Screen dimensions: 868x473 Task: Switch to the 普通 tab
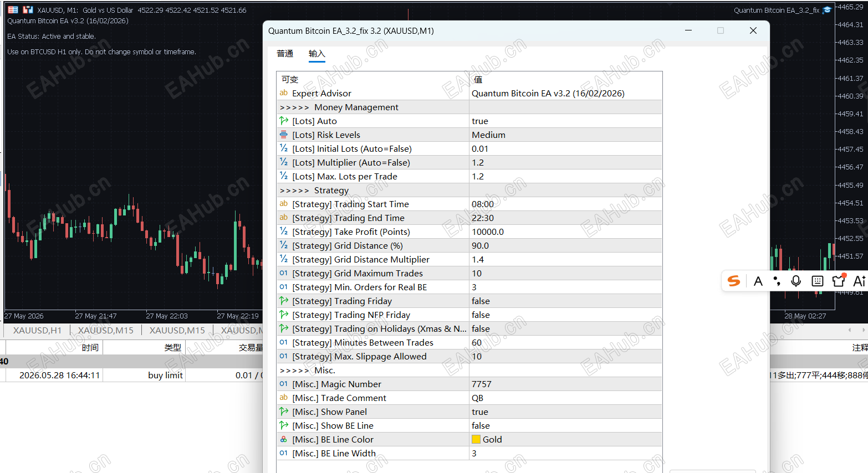(x=285, y=53)
